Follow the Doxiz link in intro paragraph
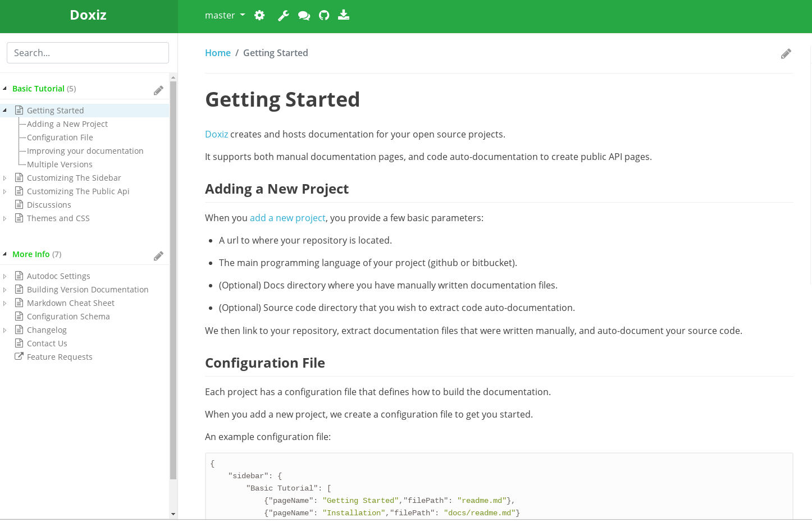 point(216,134)
